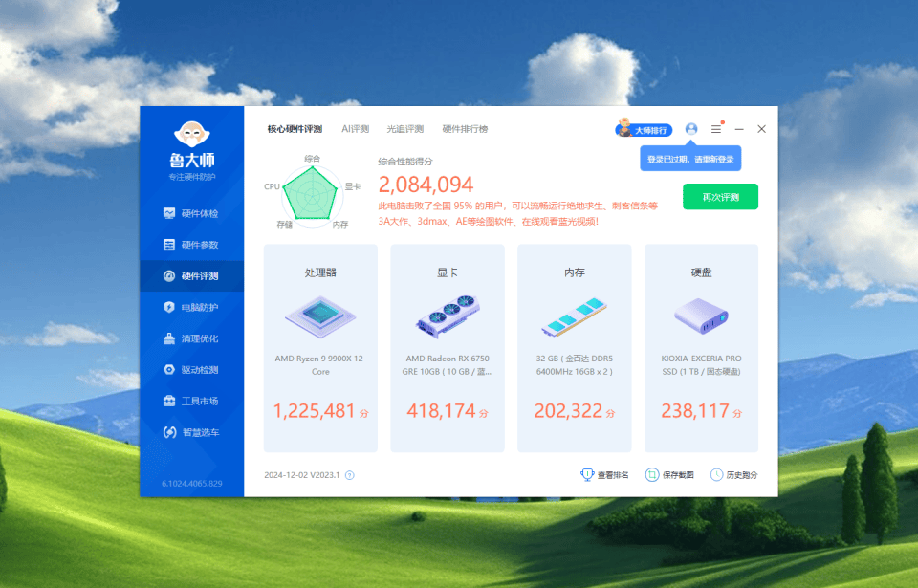This screenshot has height=588, width=918.
Task: Open the hamburger main menu
Action: pos(716,129)
